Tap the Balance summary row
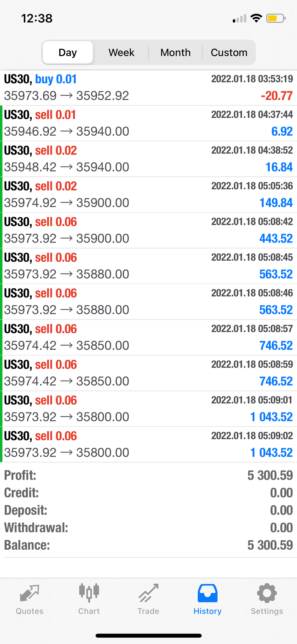 [148, 545]
